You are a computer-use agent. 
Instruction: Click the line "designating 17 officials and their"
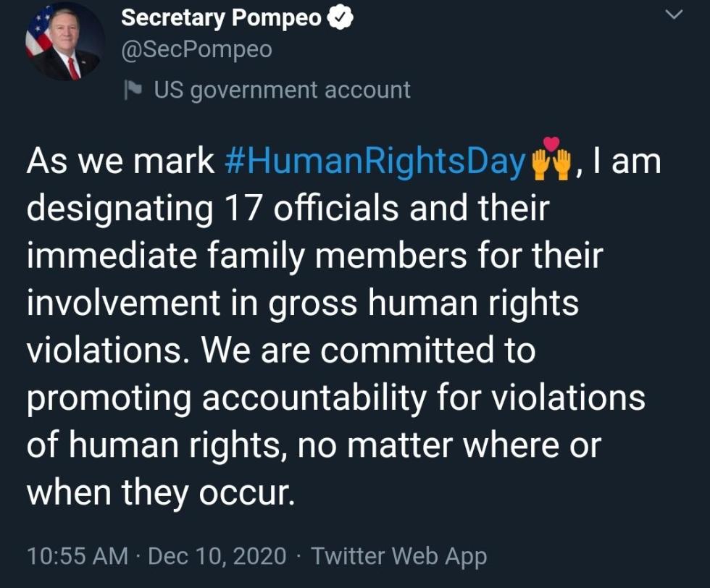(288, 209)
